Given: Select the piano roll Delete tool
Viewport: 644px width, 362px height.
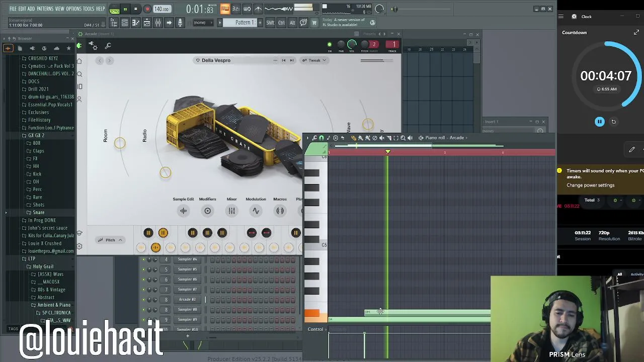Looking at the screenshot, I should tap(375, 138).
